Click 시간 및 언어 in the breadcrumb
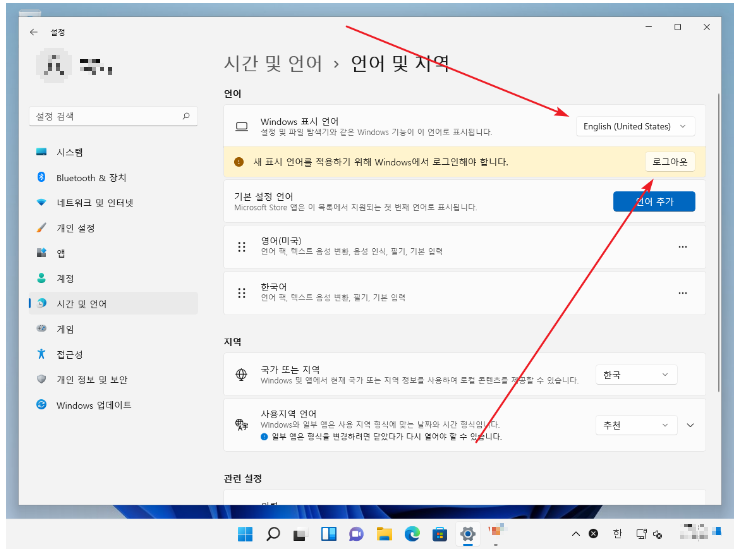The image size is (738, 551). [273, 64]
